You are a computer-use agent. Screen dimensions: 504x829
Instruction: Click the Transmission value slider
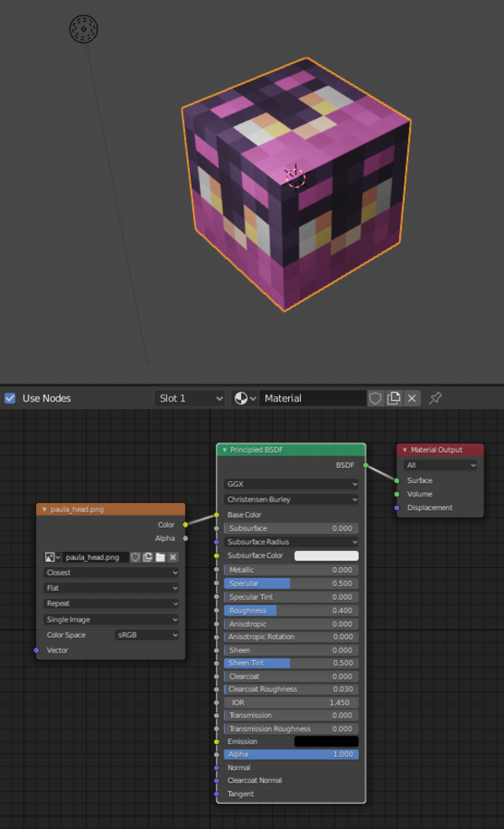point(291,716)
